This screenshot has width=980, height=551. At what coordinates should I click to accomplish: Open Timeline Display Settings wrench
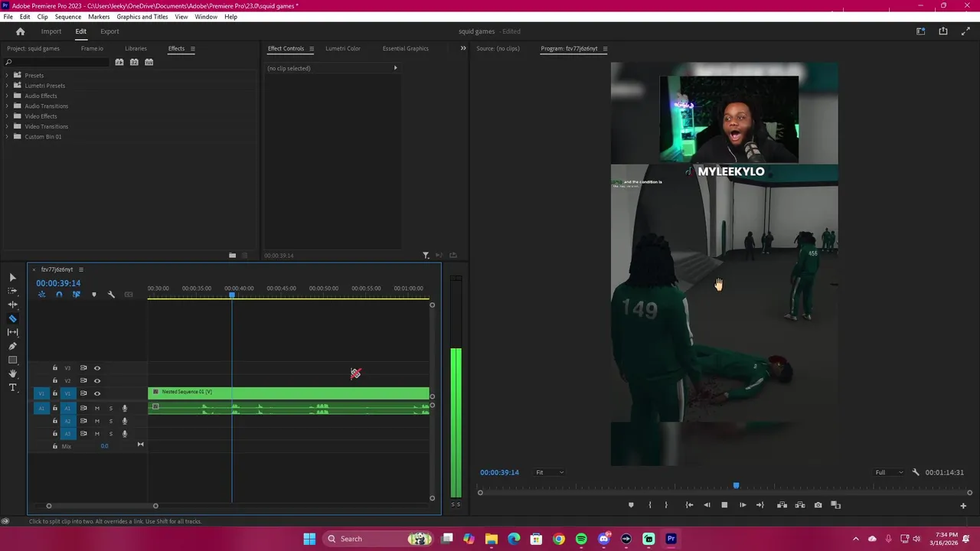click(x=111, y=295)
